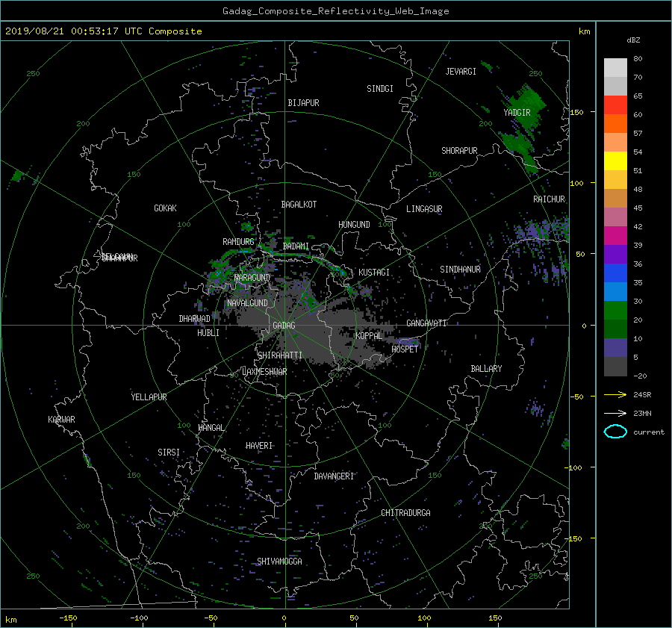Click the SHIRAHATTI city label
This screenshot has height=628, width=672.
(280, 355)
